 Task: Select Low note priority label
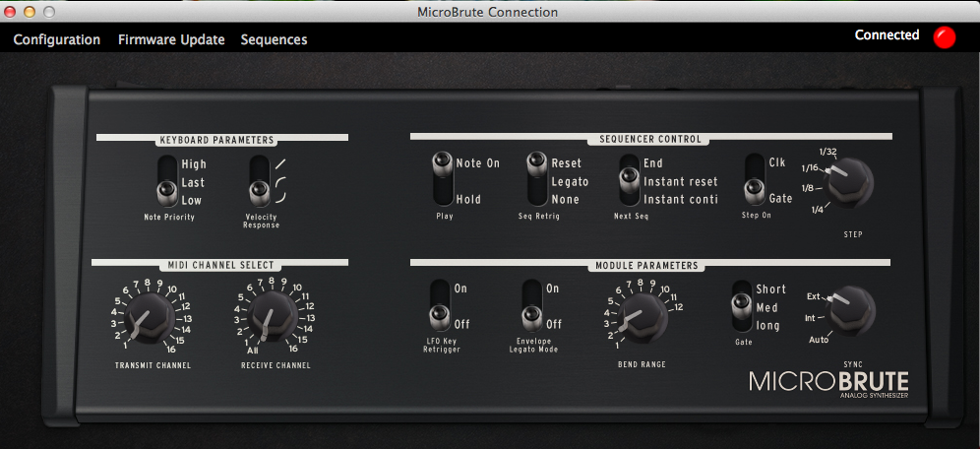pos(192,201)
